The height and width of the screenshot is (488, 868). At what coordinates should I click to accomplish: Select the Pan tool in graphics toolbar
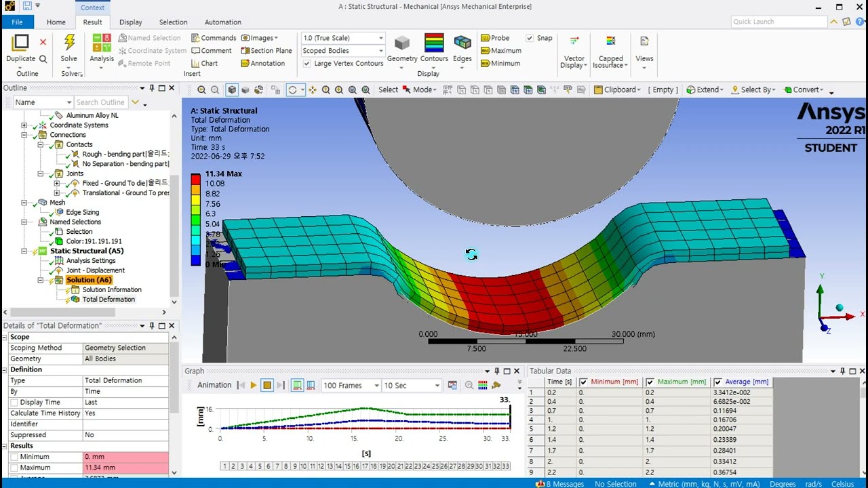pos(313,89)
